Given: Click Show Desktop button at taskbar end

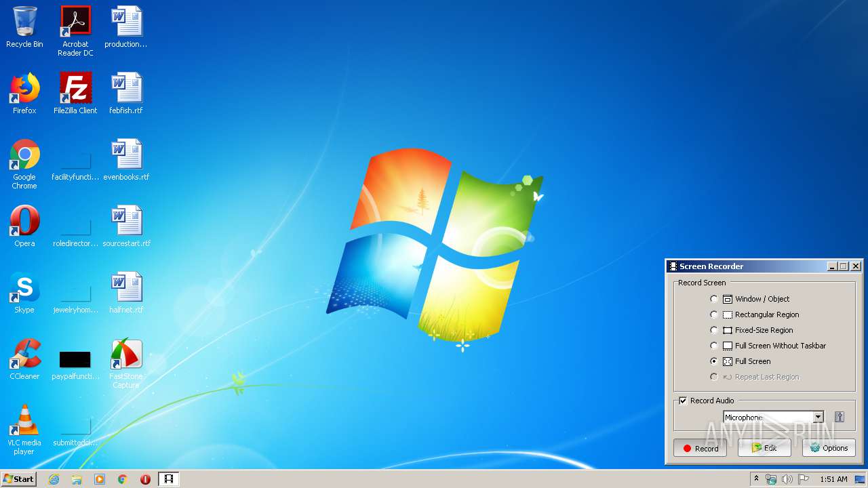Looking at the screenshot, I should pyautogui.click(x=860, y=479).
